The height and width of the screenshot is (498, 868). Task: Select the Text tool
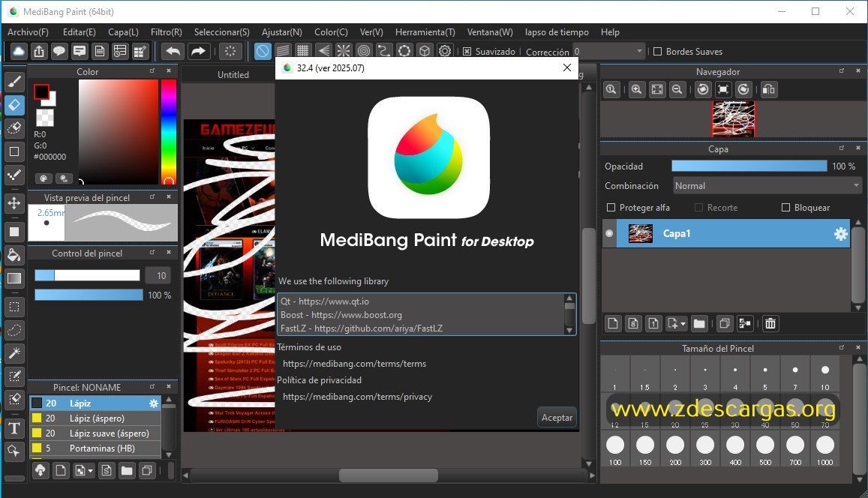pyautogui.click(x=14, y=427)
